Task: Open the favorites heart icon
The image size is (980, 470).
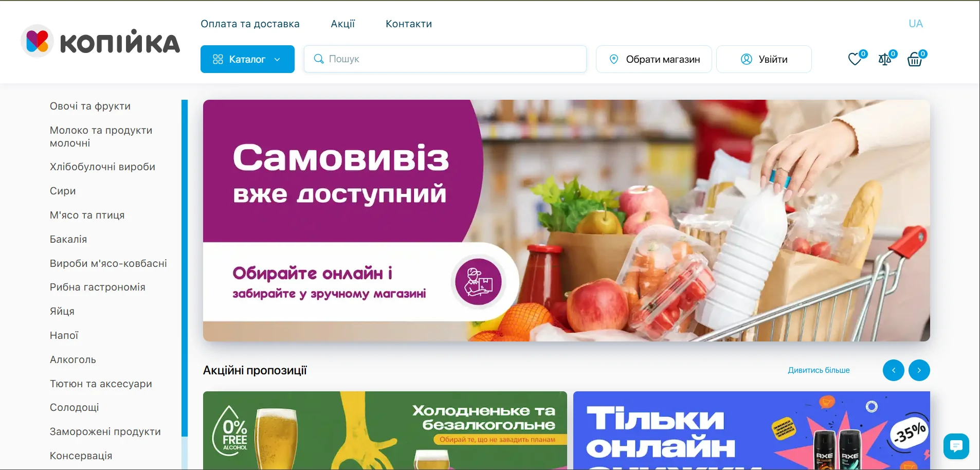Action: 855,60
